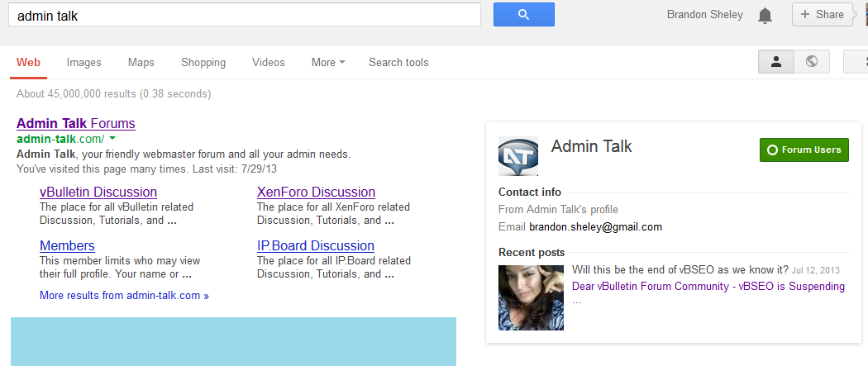Viewport: 868px width, 366px height.
Task: Click the Jul 12, 2013 post date
Action: point(815,271)
